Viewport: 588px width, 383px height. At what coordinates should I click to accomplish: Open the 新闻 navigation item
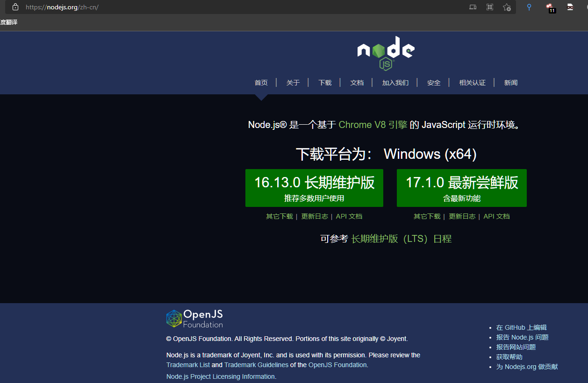[511, 83]
